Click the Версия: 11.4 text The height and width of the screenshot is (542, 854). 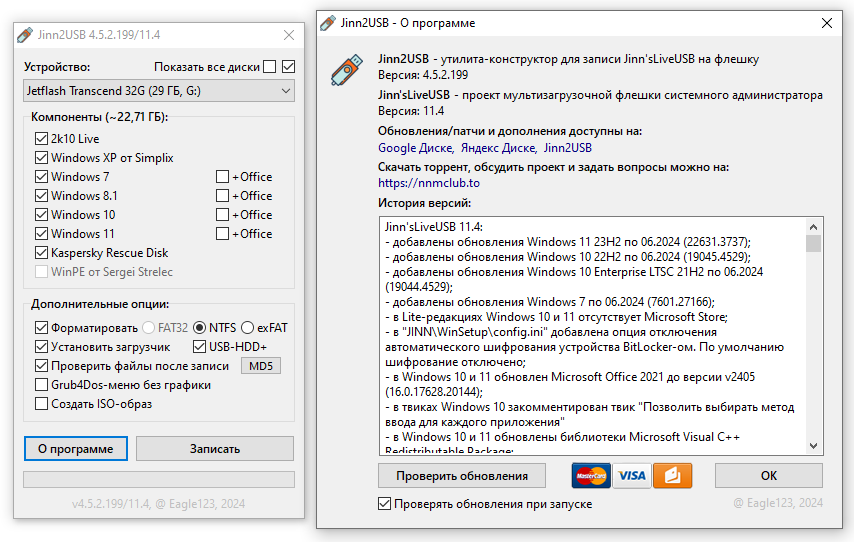[x=411, y=111]
